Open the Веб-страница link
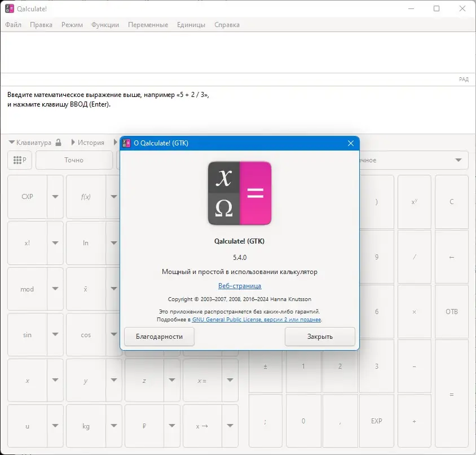This screenshot has height=455, width=476. point(240,286)
